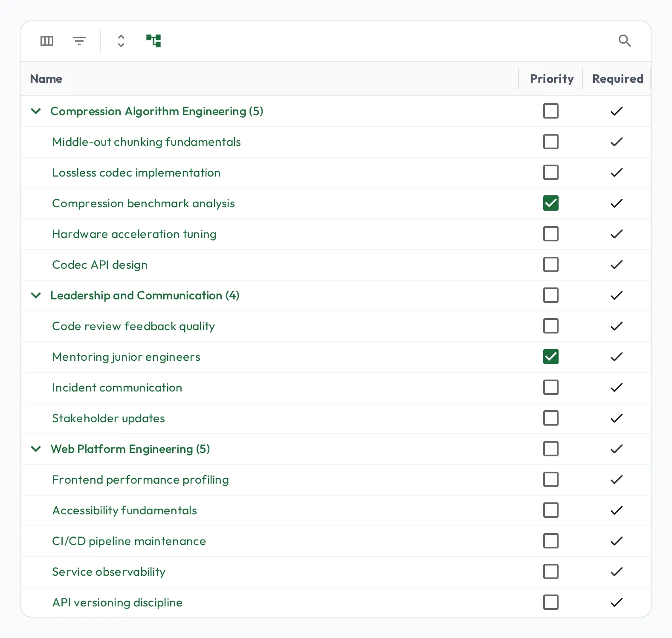The image size is (672, 638).
Task: Click Required checkmark for Web Platform Engineering
Action: (x=617, y=449)
